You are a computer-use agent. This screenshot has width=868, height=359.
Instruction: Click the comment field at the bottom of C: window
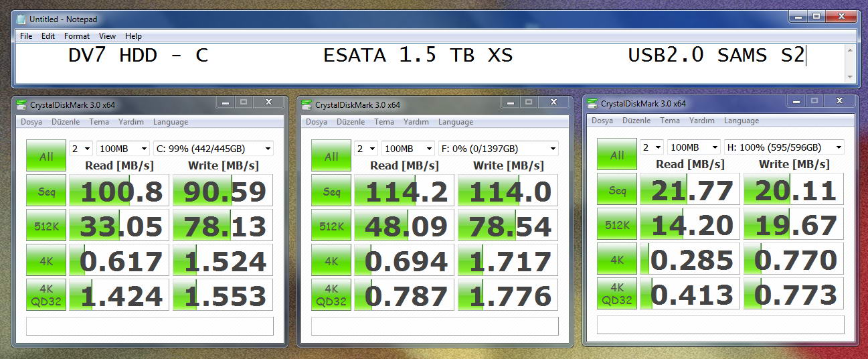(x=150, y=326)
